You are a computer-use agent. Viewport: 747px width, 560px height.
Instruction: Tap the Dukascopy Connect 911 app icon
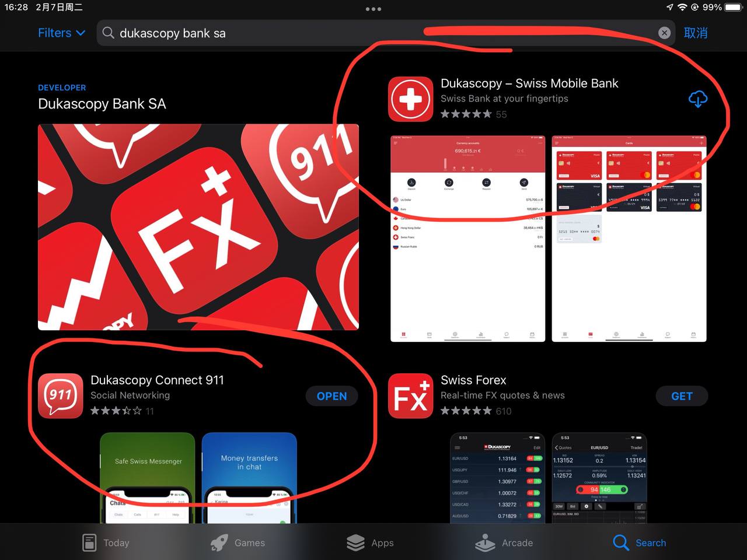tap(60, 395)
